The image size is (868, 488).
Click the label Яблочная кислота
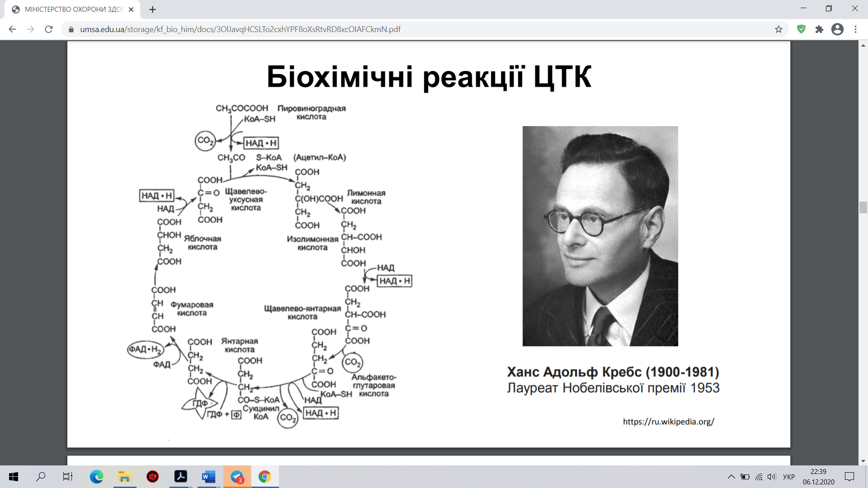coord(203,243)
